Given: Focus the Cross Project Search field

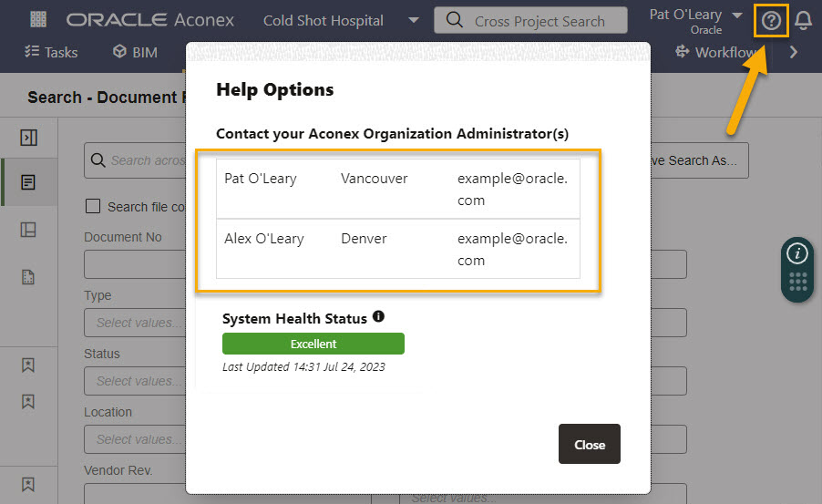Looking at the screenshot, I should click(x=530, y=20).
